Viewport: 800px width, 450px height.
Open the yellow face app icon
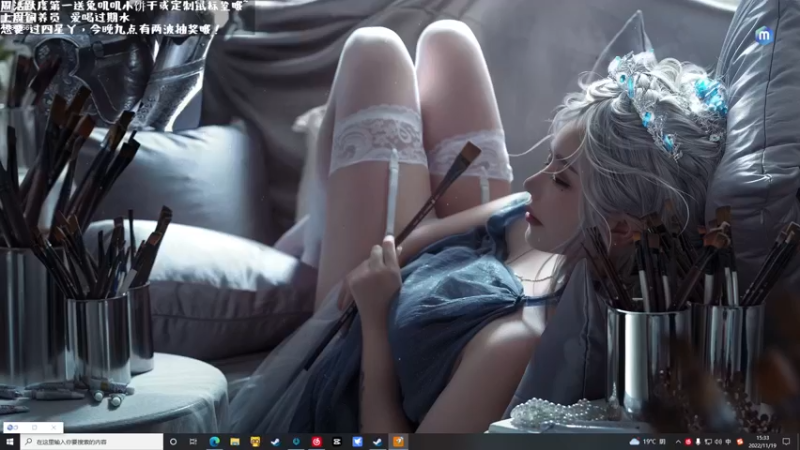coord(255,442)
